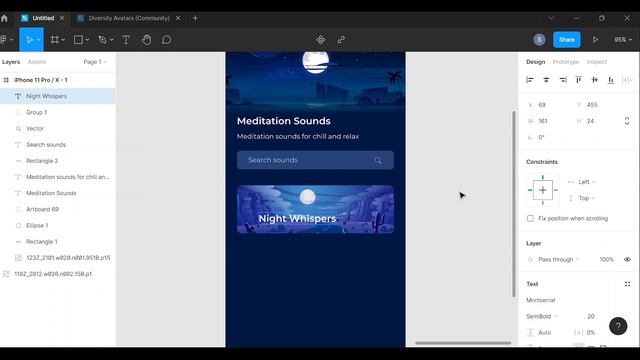Close the Diversity Avatars tab
This screenshot has width=640, height=360.
pyautogui.click(x=178, y=18)
